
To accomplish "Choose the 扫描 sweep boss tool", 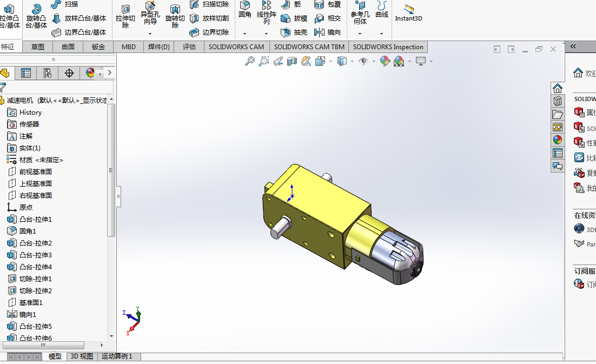I will point(64,4).
